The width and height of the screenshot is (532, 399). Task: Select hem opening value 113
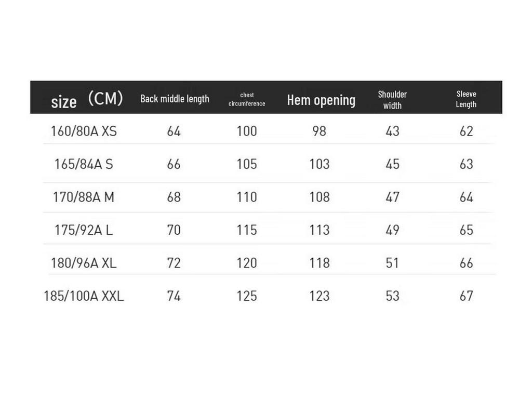pos(319,230)
